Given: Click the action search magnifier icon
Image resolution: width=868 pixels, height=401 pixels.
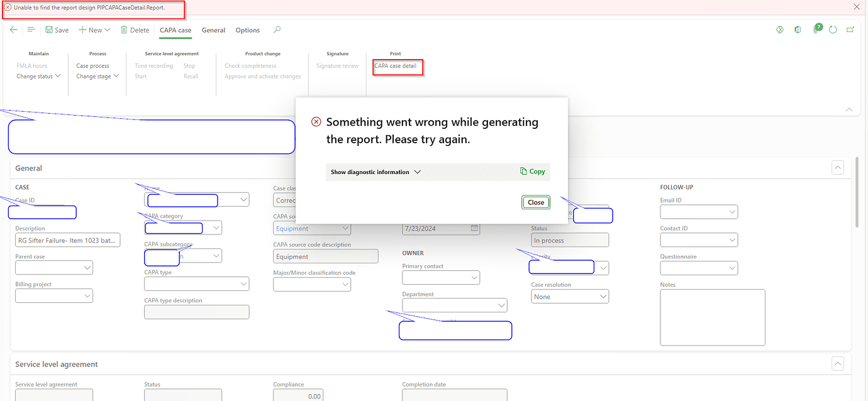Looking at the screenshot, I should point(277,30).
